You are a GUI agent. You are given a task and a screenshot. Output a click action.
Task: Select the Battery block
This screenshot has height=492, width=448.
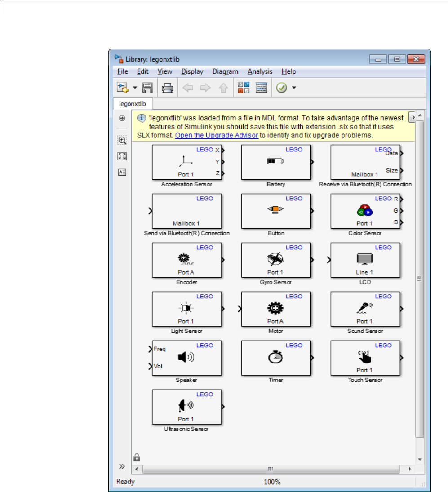(276, 162)
